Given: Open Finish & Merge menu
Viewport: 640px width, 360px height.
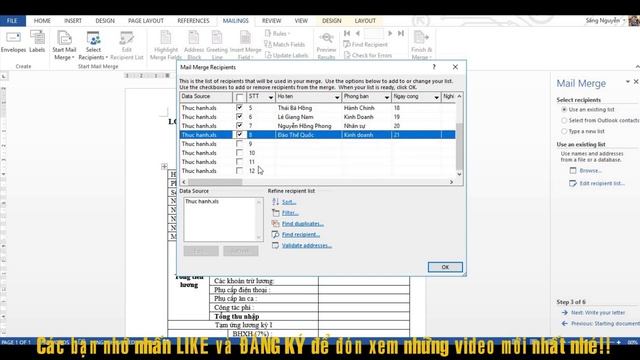Looking at the screenshot, I should coord(421,45).
